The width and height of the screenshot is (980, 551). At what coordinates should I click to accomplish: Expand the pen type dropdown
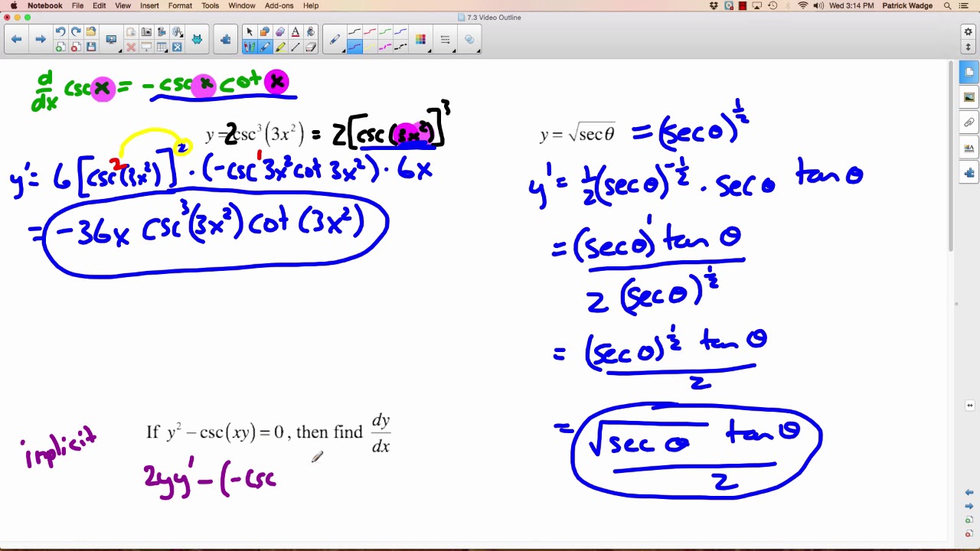pos(335,39)
